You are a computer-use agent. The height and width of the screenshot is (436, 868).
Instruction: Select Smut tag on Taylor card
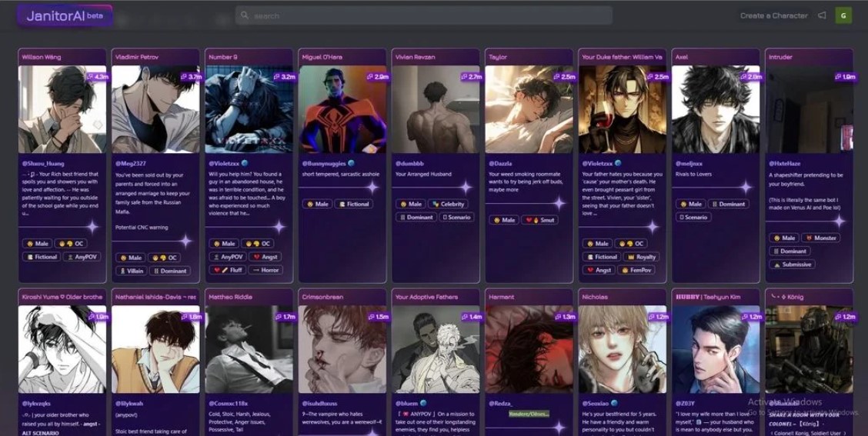(x=539, y=220)
